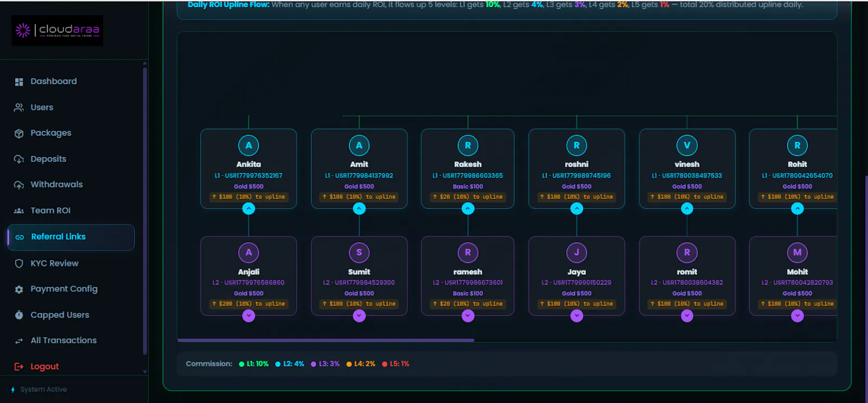Click Anjali's '$200 (10%) to upline' badge
The height and width of the screenshot is (403, 868).
[x=248, y=304]
